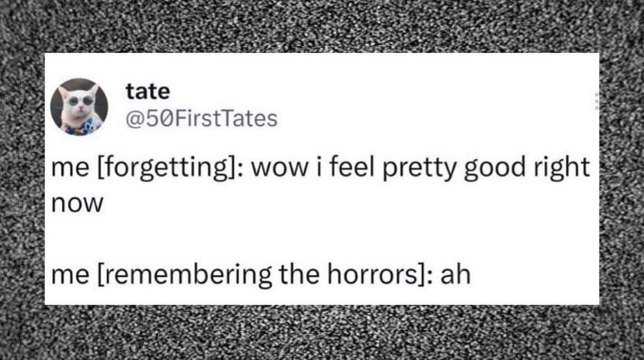This screenshot has width=644, height=360.
Task: Open the cat profile picture
Action: coord(79,107)
